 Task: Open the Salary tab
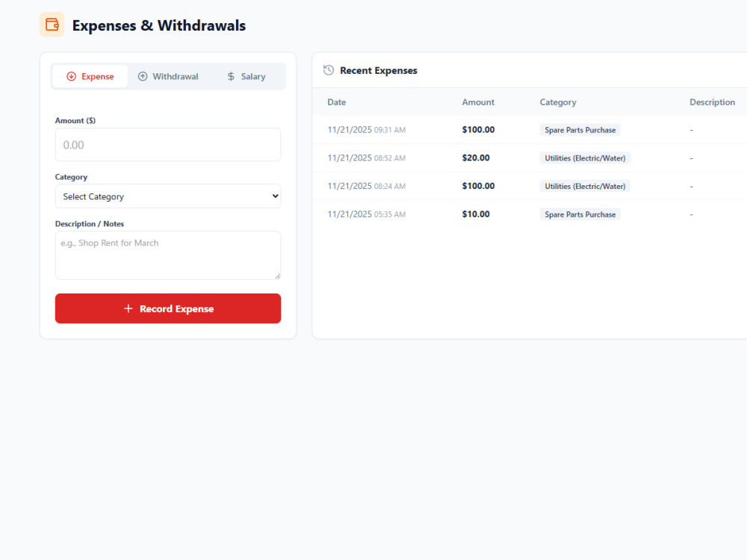point(247,76)
